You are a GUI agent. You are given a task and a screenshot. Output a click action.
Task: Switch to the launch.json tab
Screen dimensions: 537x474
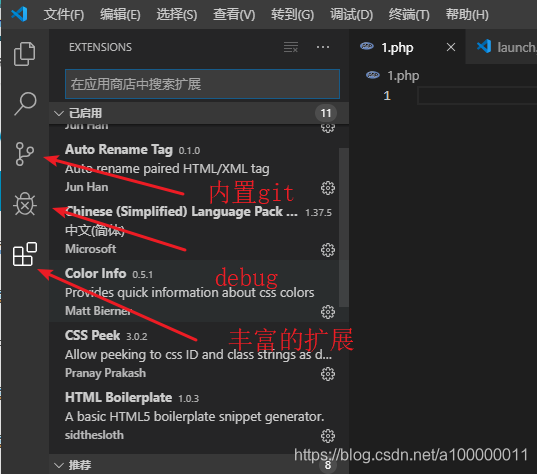coord(501,47)
